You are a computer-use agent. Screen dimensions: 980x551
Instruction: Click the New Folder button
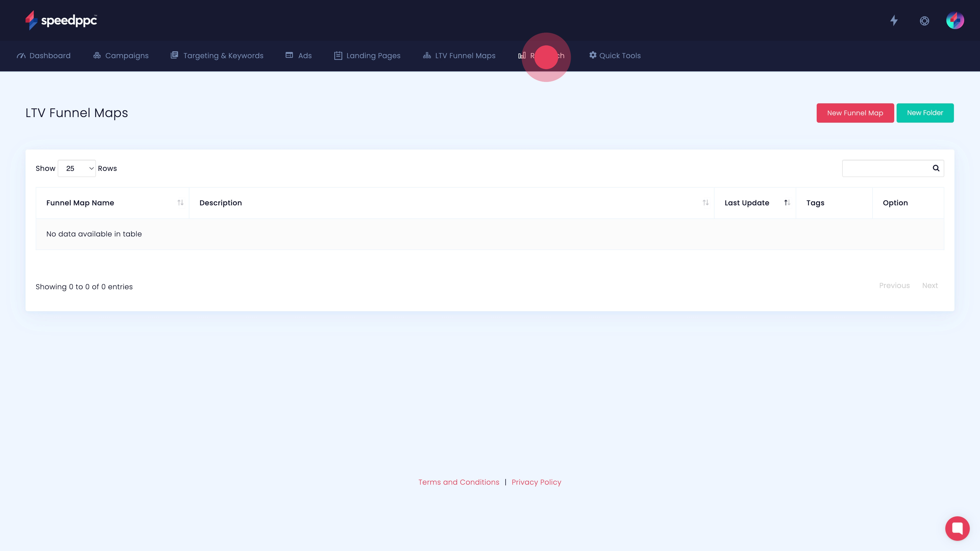coord(925,113)
